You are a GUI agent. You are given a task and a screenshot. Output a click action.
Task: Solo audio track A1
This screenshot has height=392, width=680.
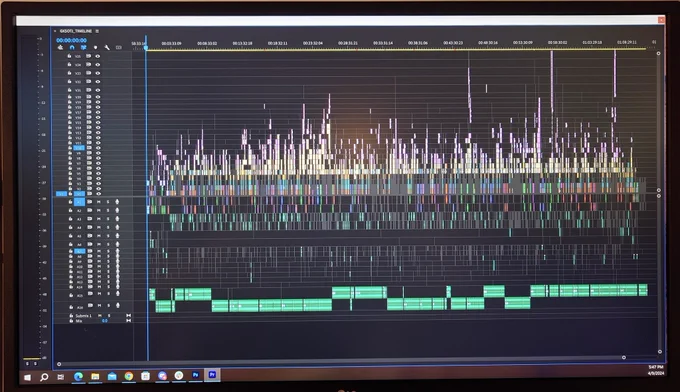click(x=108, y=202)
